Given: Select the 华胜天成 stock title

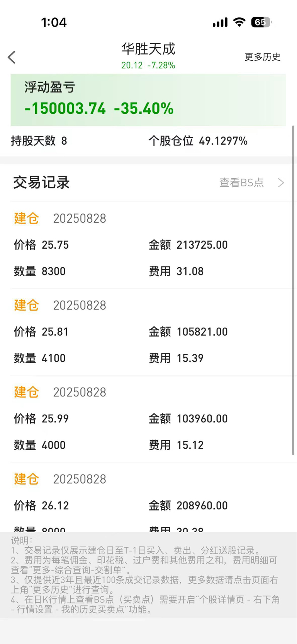Looking at the screenshot, I should tap(148, 49).
